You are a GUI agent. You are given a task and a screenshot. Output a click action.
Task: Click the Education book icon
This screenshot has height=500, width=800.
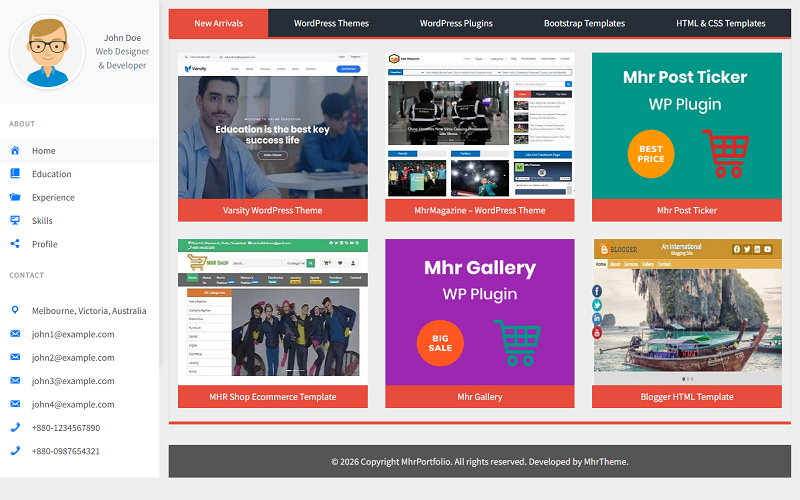[15, 174]
